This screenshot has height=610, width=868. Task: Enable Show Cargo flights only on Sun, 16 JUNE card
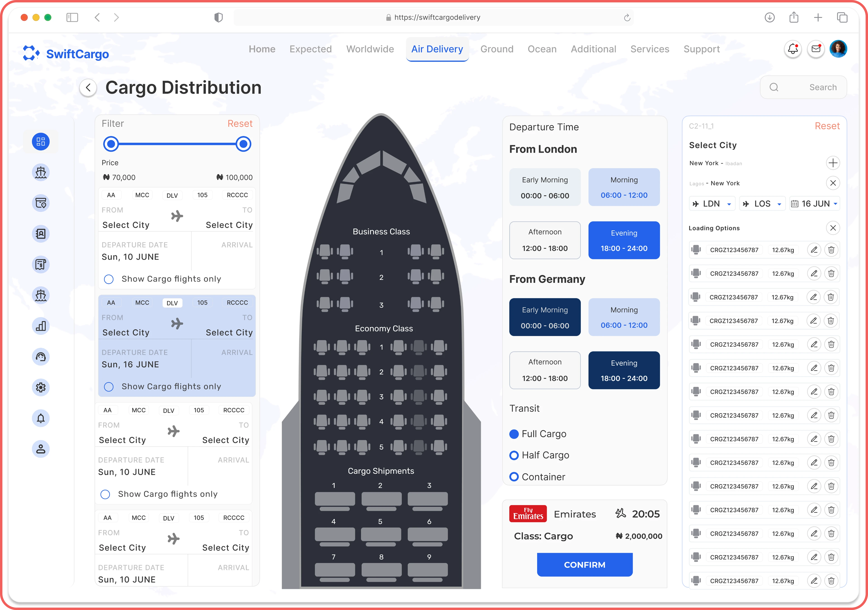coord(109,387)
